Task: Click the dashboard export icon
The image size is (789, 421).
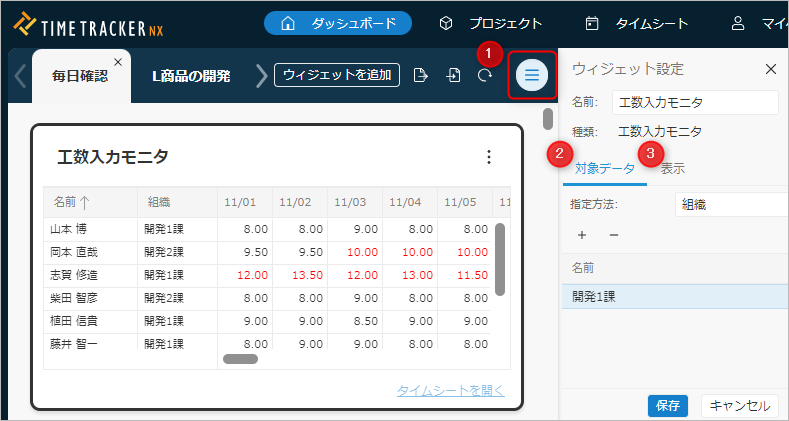Action: [x=421, y=76]
